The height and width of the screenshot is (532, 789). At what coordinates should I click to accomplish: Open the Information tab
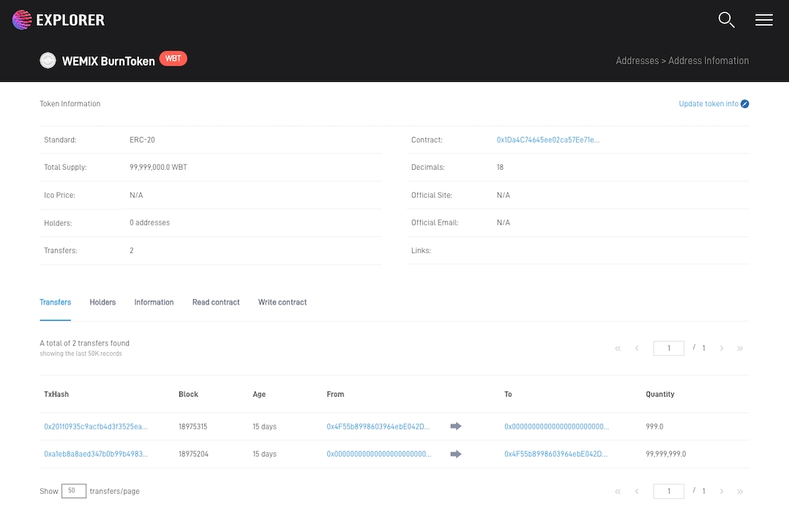pyautogui.click(x=154, y=302)
